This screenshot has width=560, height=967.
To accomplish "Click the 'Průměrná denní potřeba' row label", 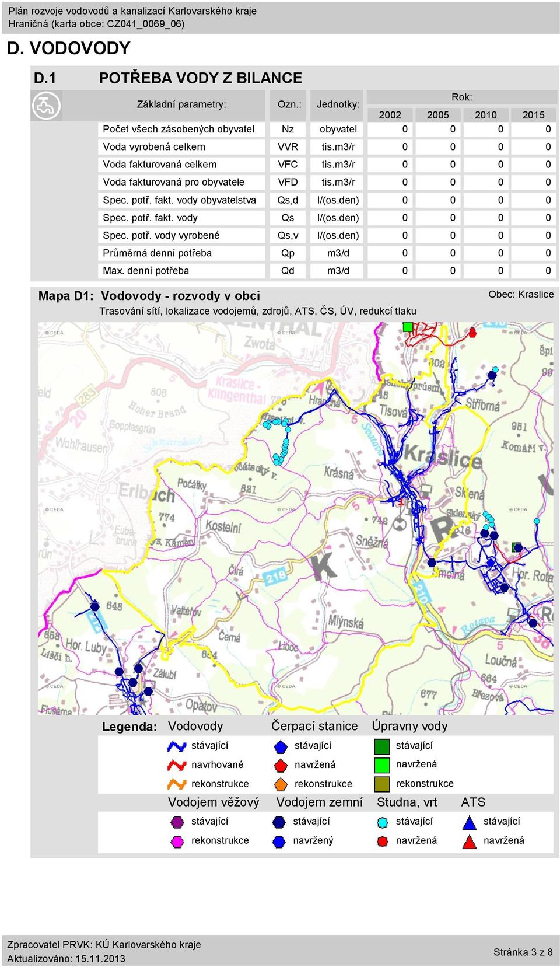I will point(157,253).
